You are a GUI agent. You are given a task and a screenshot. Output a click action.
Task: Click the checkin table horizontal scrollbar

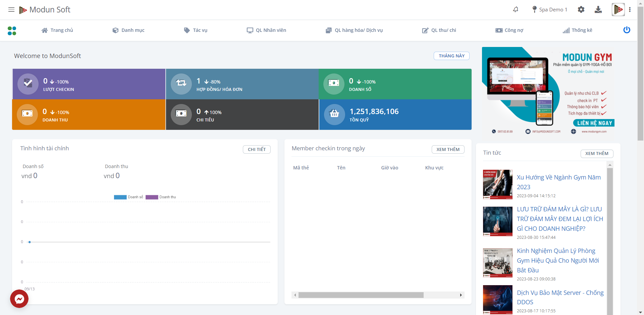[361, 295]
